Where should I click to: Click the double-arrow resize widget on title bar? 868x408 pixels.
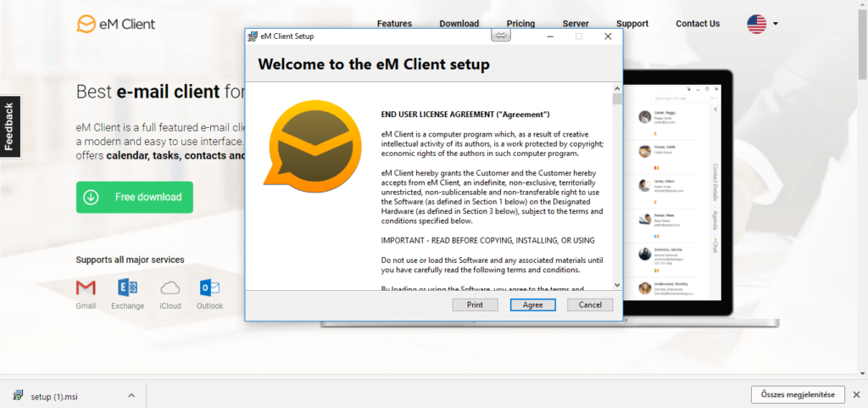pyautogui.click(x=501, y=36)
